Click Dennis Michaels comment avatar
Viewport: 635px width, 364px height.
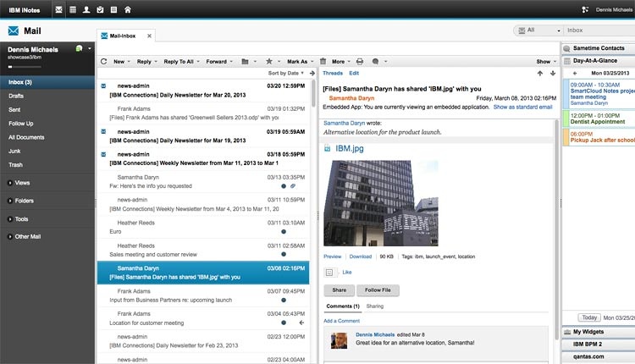click(339, 341)
